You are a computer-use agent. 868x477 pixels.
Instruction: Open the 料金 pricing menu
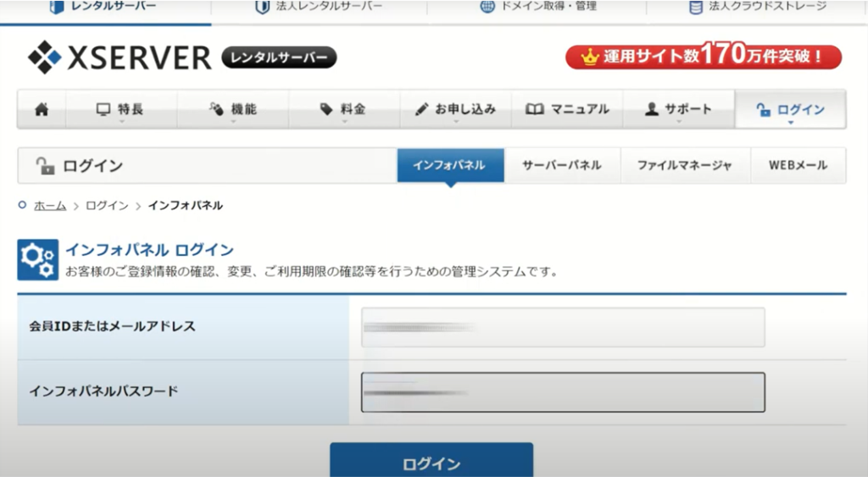click(344, 109)
